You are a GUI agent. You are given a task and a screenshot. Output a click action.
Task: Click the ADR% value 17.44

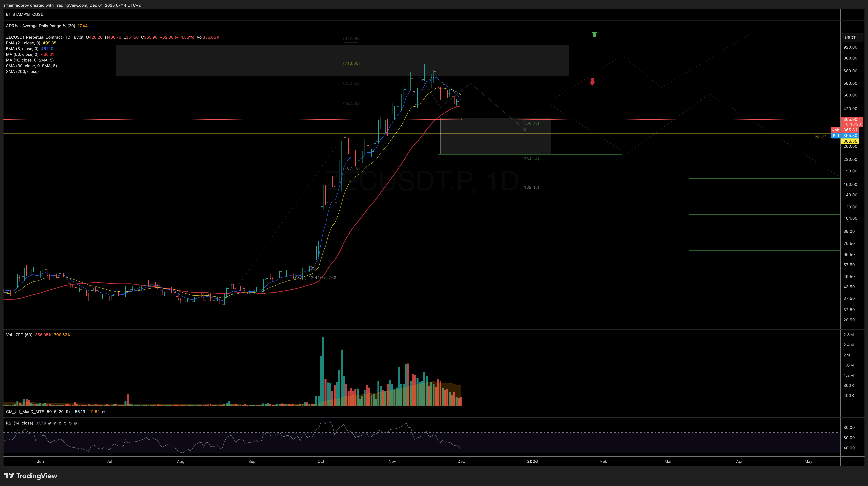[83, 26]
